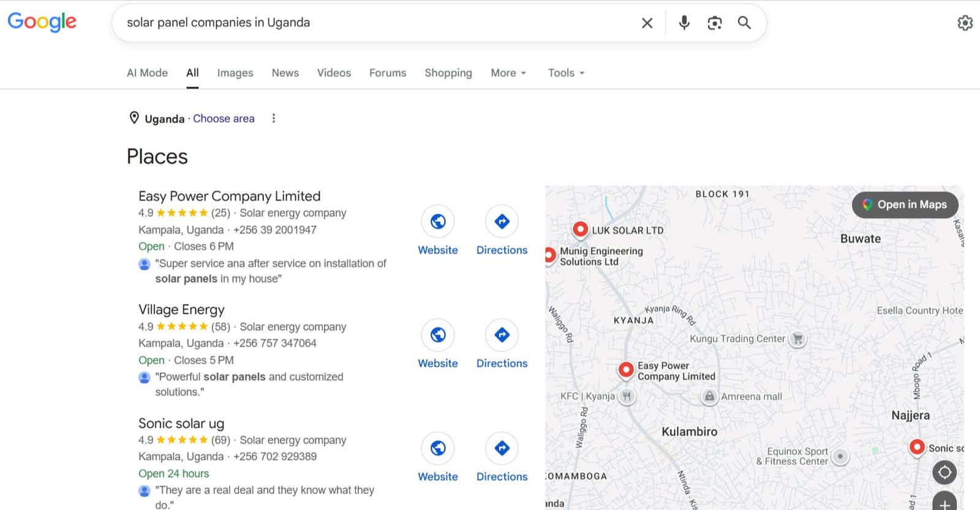Screen dimensions: 980x510
Task: Click Easy Power Company website globe icon
Action: point(438,221)
